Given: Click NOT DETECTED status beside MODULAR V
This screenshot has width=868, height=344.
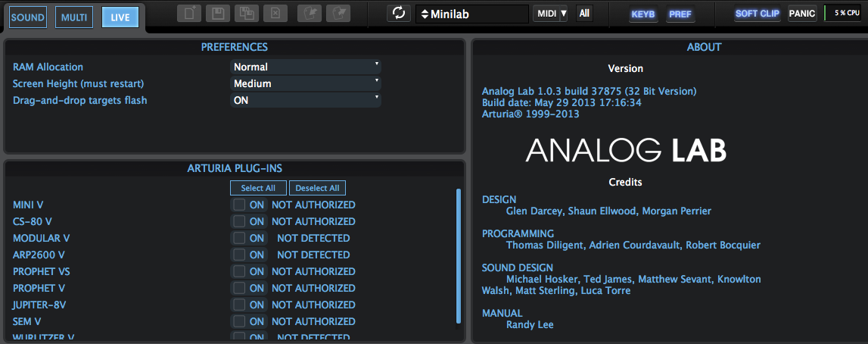Looking at the screenshot, I should coord(313,238).
